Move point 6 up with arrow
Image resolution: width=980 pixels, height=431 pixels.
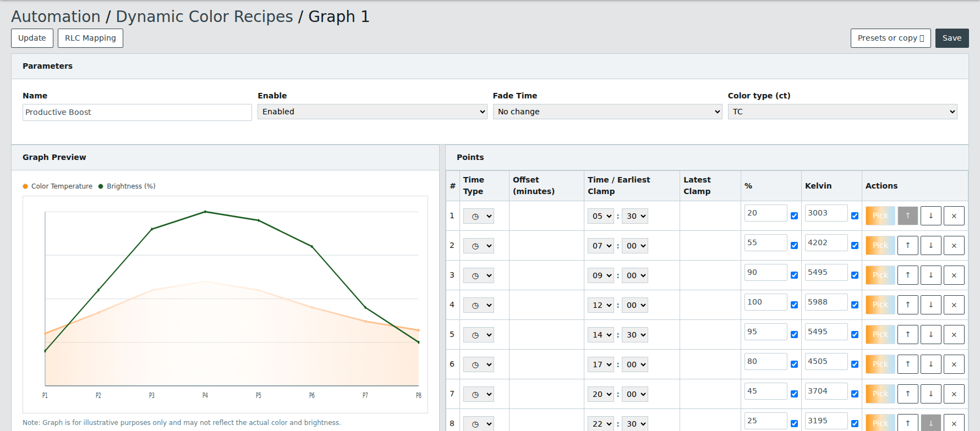click(x=907, y=364)
